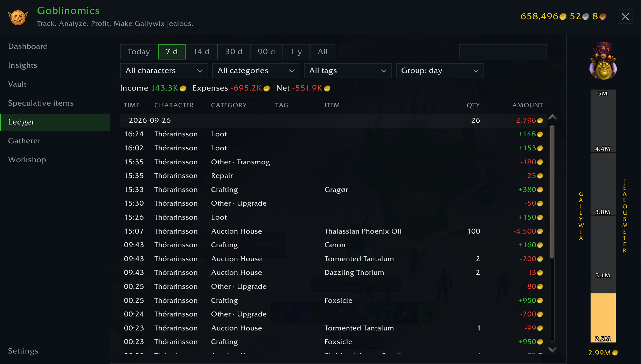The width and height of the screenshot is (641, 364).
Task: Close the Goblinomics window
Action: pos(625,16)
